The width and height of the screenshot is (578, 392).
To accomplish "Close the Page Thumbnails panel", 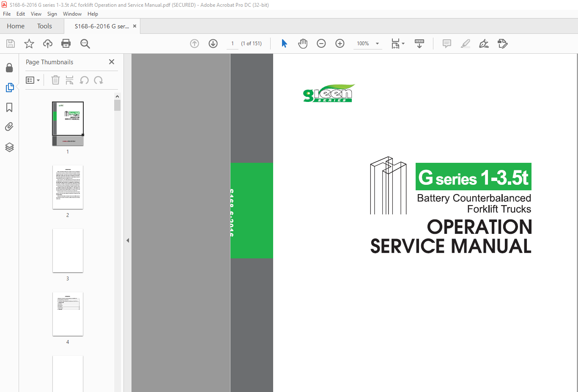I will click(112, 62).
